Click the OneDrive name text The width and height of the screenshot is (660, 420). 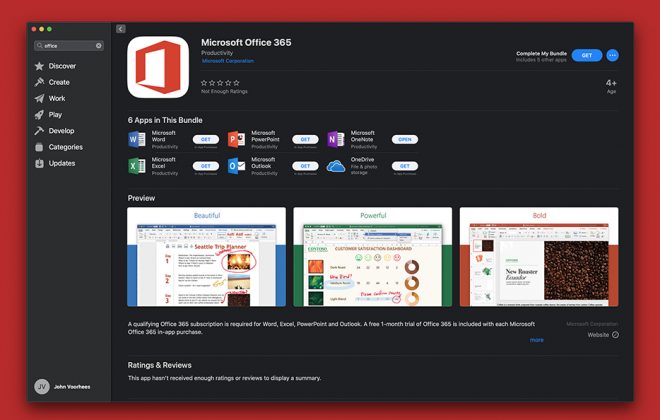click(362, 159)
